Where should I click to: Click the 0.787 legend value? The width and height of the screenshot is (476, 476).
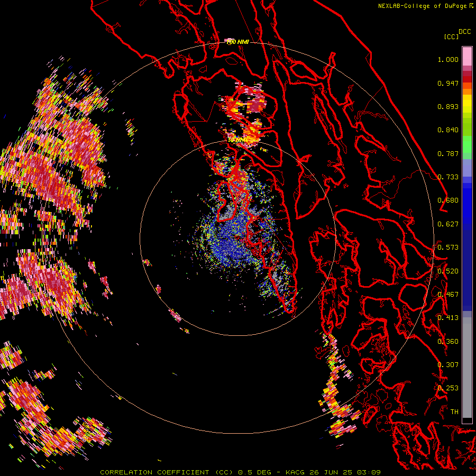tap(448, 153)
